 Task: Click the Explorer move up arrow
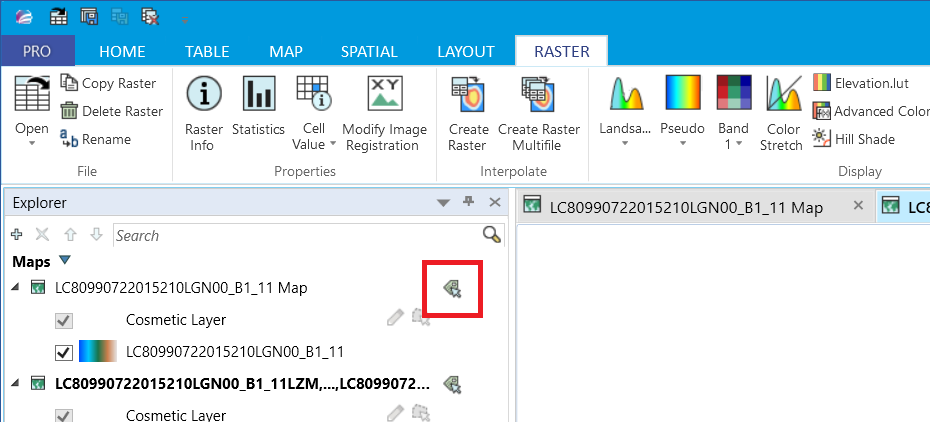tap(71, 235)
